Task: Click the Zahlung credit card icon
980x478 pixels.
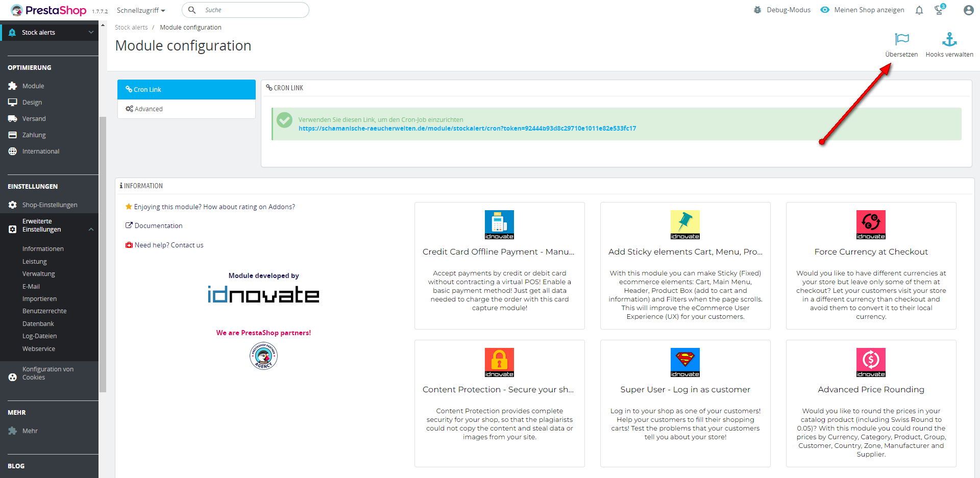Action: click(13, 135)
